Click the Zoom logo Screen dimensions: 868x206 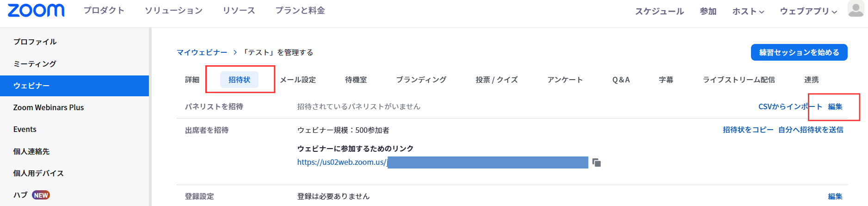(x=36, y=10)
